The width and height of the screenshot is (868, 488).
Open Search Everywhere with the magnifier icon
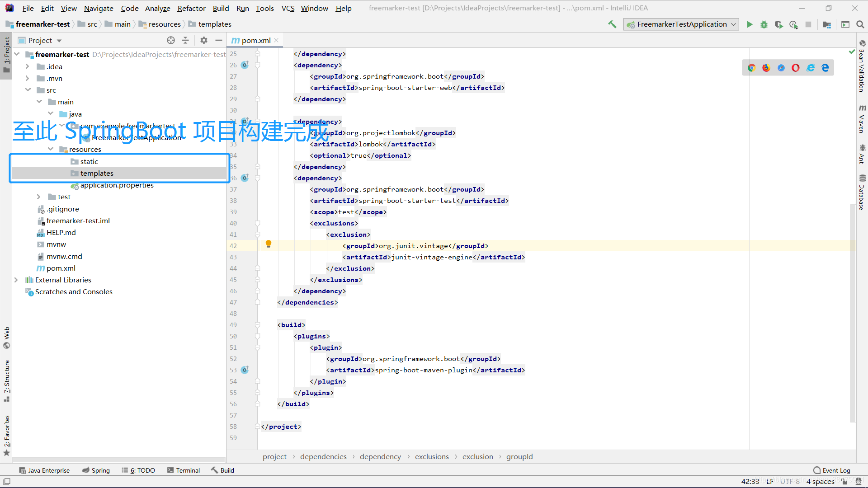[x=860, y=24]
